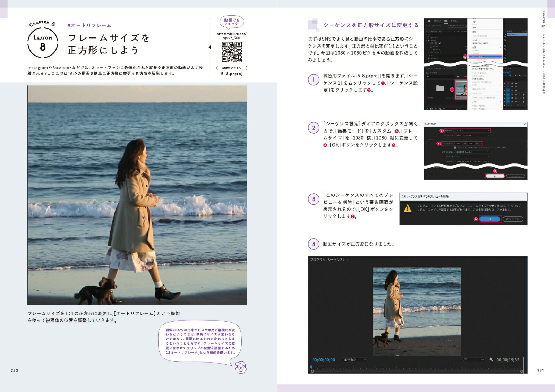Click the Home icon in Premiere header
Screen dimensions: 555x392
[x=429, y=21]
